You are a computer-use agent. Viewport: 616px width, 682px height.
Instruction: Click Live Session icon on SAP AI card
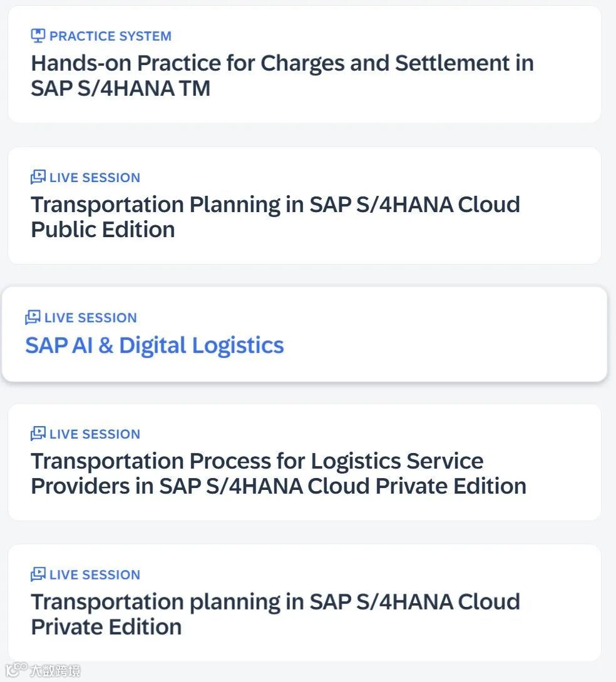coord(33,317)
